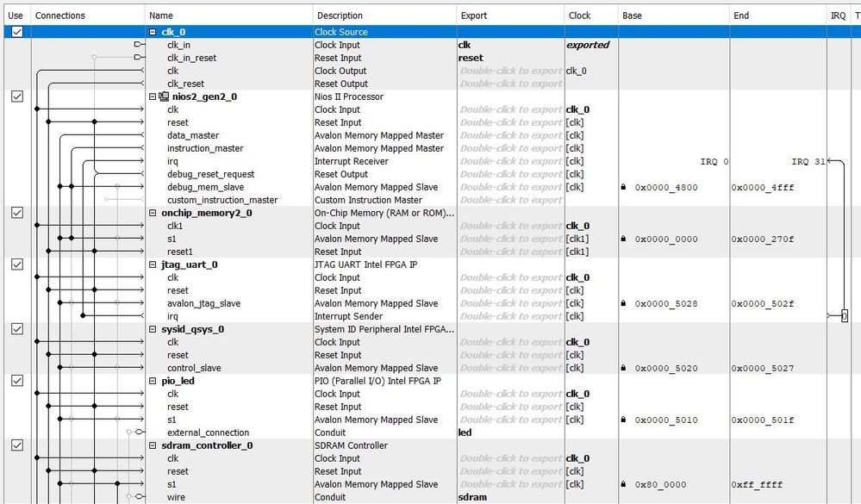This screenshot has height=504, width=861.
Task: Click lock icon beside base 0x0000_5028
Action: coord(623,303)
